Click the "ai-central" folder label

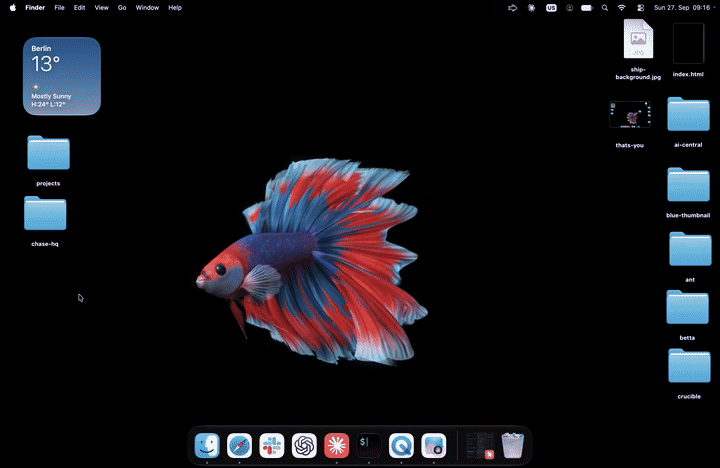click(688, 145)
